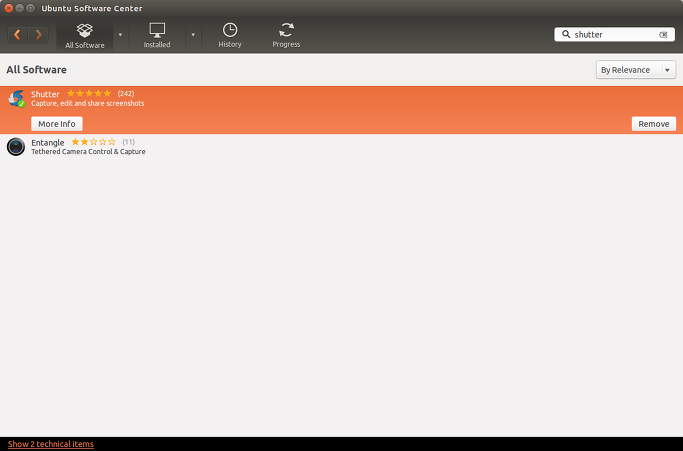683x451 pixels.
Task: Click Shutter's five-star rating
Action: click(89, 93)
